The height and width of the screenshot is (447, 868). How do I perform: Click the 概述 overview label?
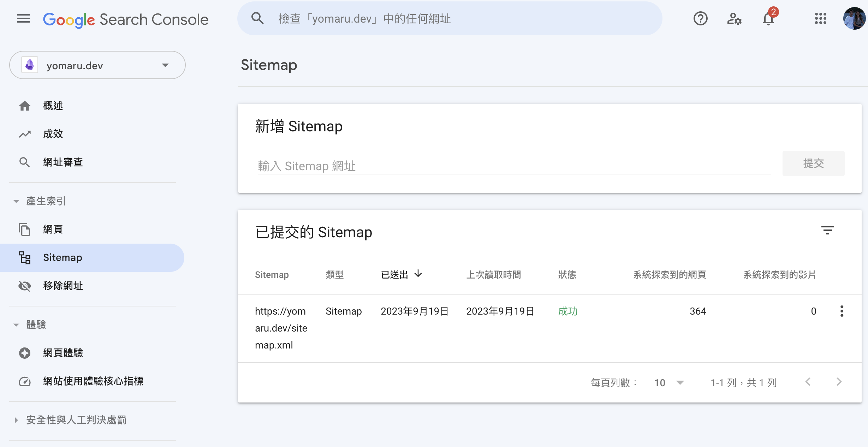53,106
